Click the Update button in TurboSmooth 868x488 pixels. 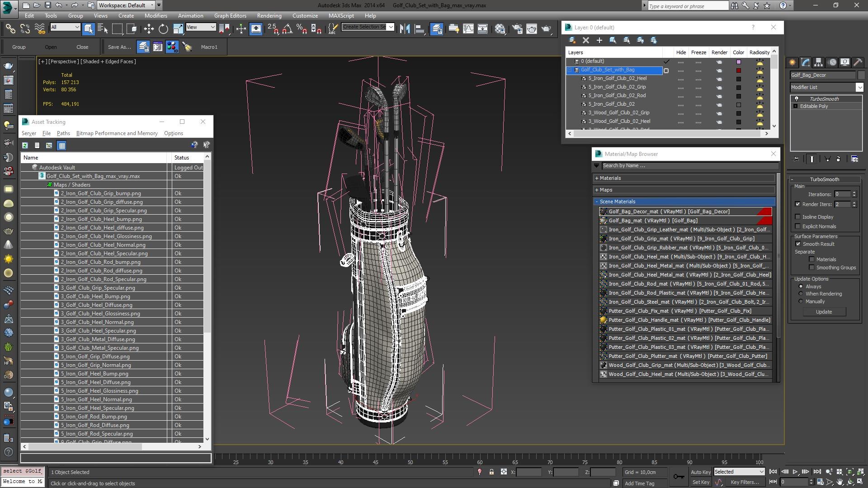pyautogui.click(x=824, y=312)
